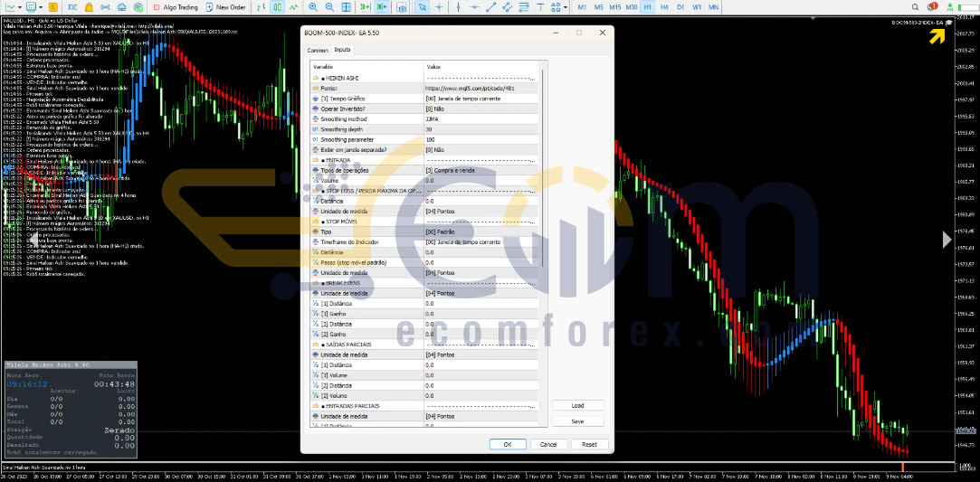The image size is (980, 482).
Task: Switch chart to line chart mode
Action: pos(294,7)
